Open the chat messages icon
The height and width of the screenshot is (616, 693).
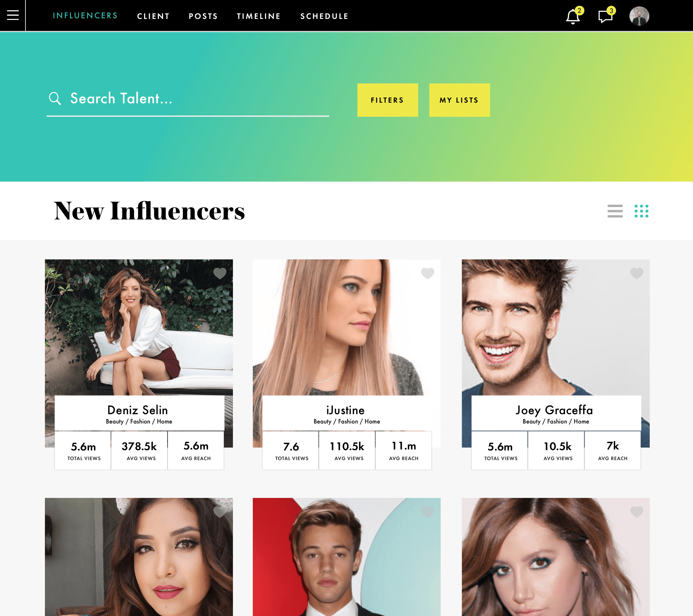pyautogui.click(x=605, y=16)
